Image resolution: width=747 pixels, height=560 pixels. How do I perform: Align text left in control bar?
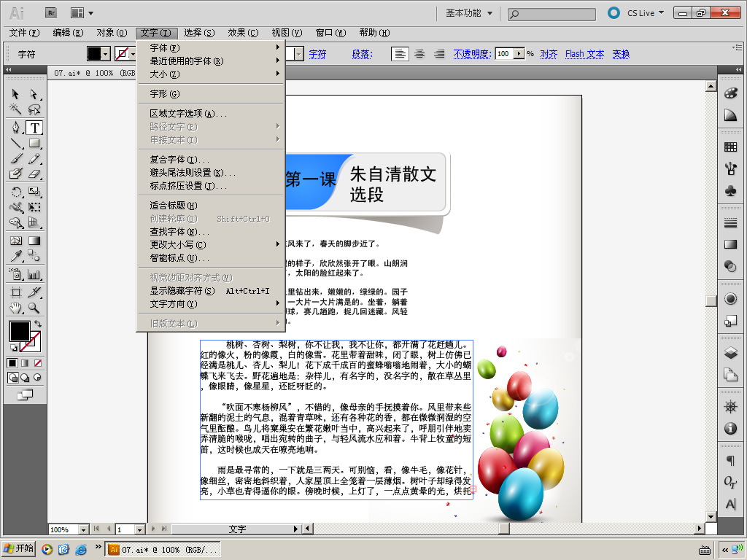click(400, 54)
